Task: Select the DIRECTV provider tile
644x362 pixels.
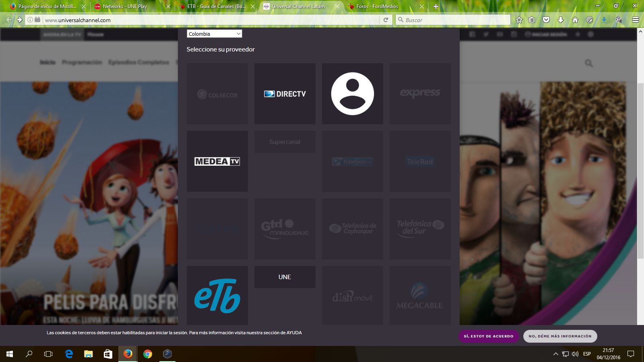Action: coord(285,94)
